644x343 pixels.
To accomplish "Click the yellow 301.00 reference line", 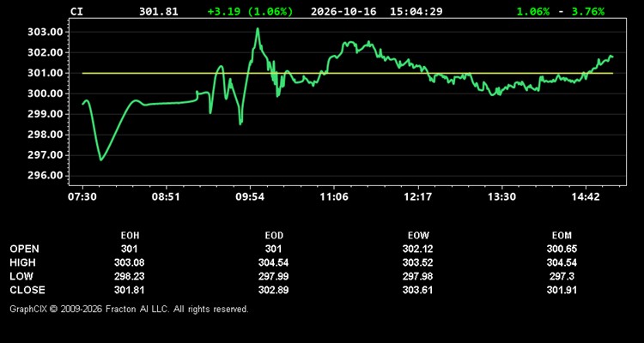I will (348, 74).
